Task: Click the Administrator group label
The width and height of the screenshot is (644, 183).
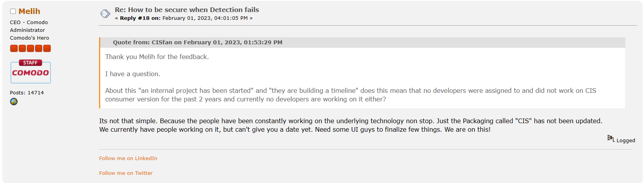Action: pos(28,30)
